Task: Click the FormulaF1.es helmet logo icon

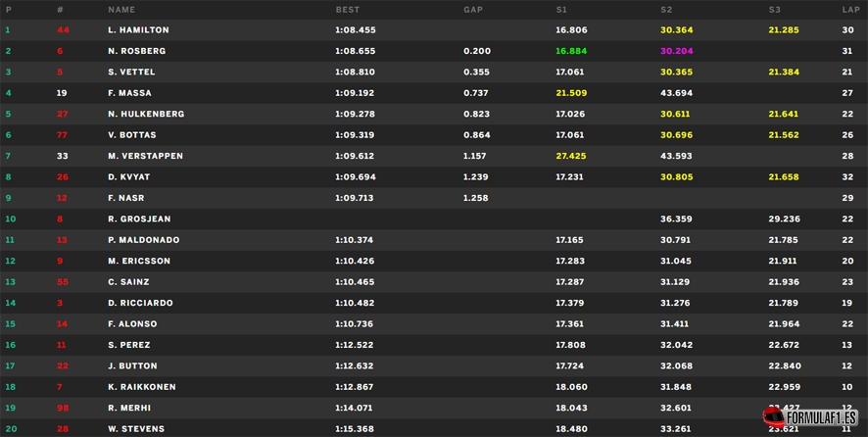Action: tap(773, 417)
